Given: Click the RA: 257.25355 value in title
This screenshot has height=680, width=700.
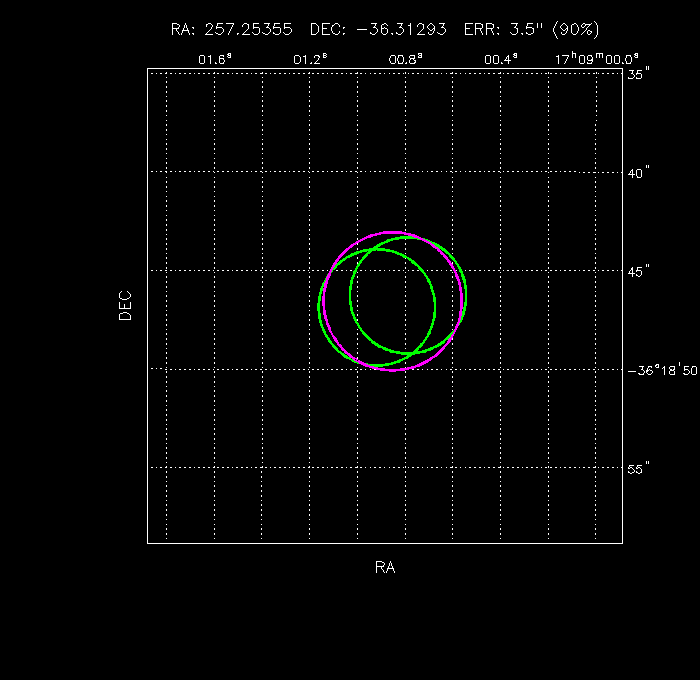Looking at the screenshot, I should pyautogui.click(x=232, y=30).
